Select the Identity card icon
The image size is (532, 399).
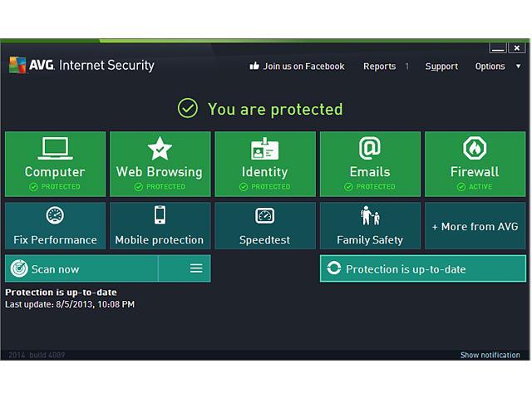pos(264,149)
